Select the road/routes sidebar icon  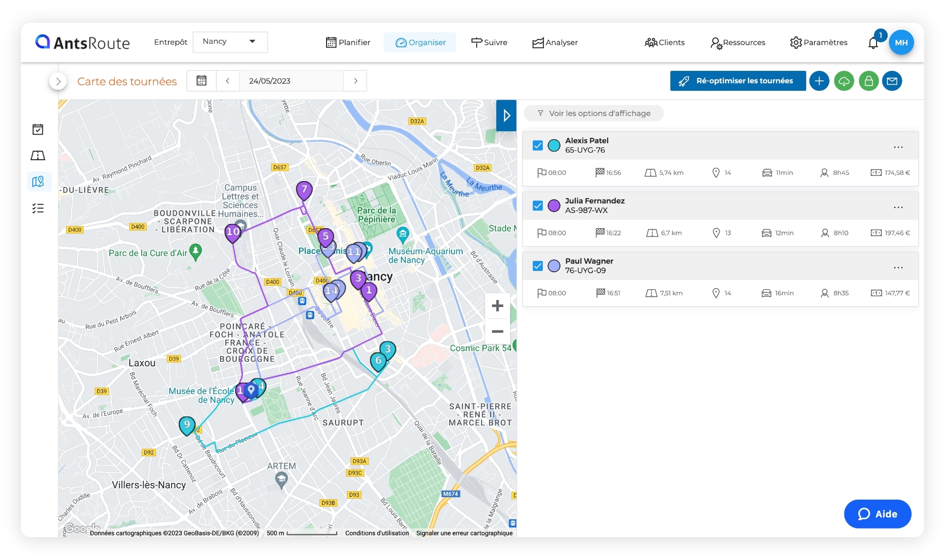coord(38,155)
